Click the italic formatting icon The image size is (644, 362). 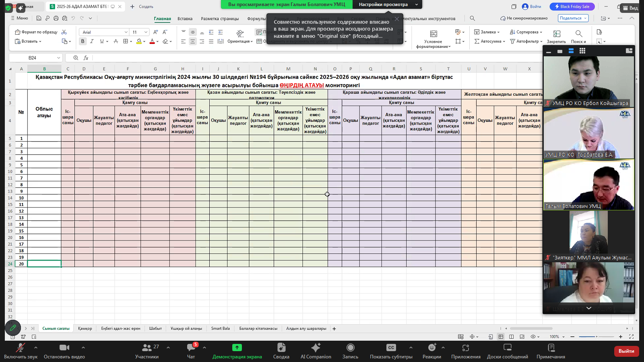pos(92,41)
